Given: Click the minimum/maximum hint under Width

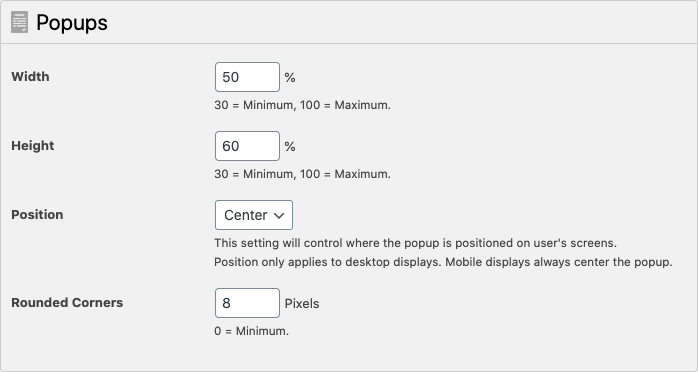Looking at the screenshot, I should [302, 105].
